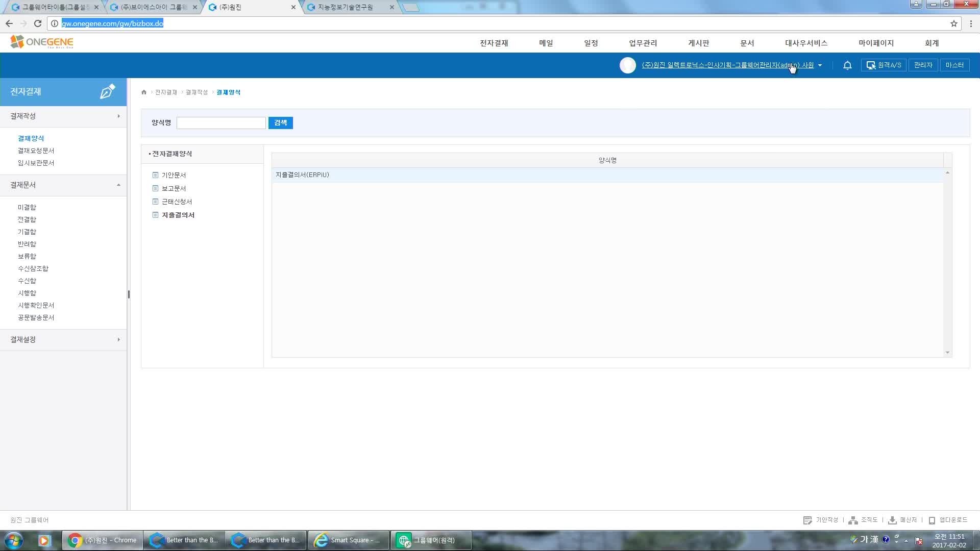Open 회계 top menu

click(932, 43)
